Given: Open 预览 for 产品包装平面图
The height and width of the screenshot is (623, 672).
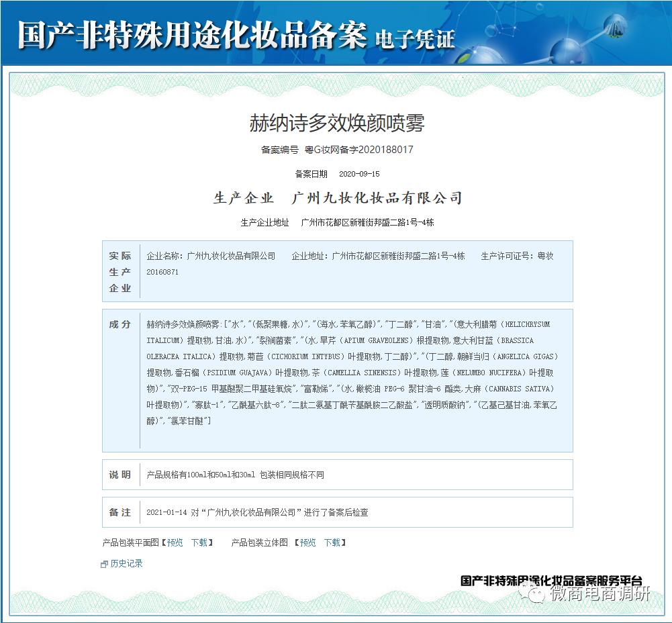Looking at the screenshot, I should click(174, 542).
